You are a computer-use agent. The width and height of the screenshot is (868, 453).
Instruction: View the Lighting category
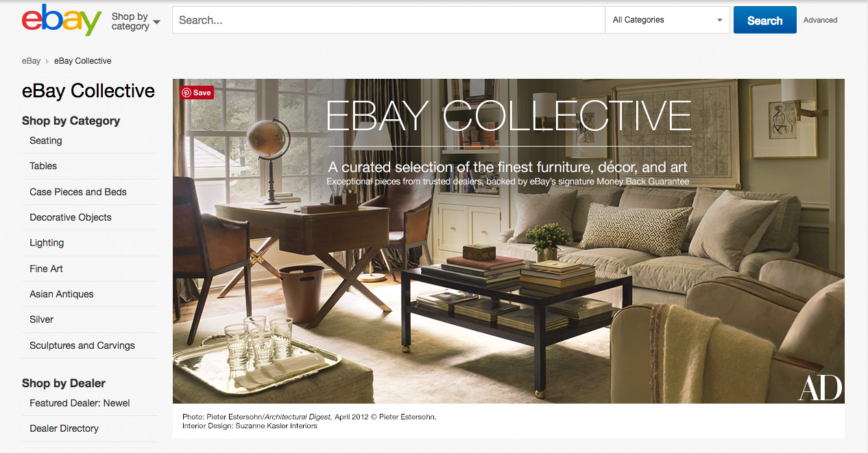[47, 243]
